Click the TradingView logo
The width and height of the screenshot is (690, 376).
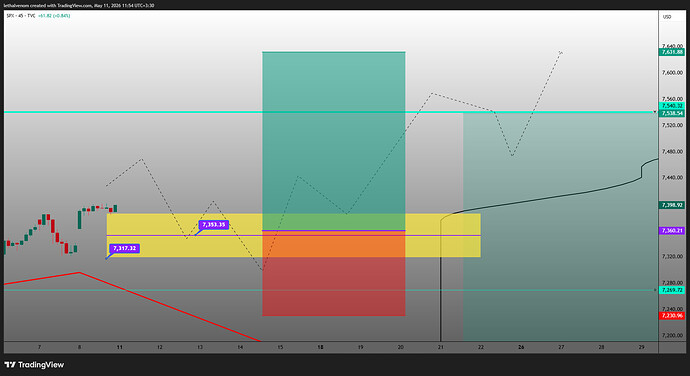point(34,365)
